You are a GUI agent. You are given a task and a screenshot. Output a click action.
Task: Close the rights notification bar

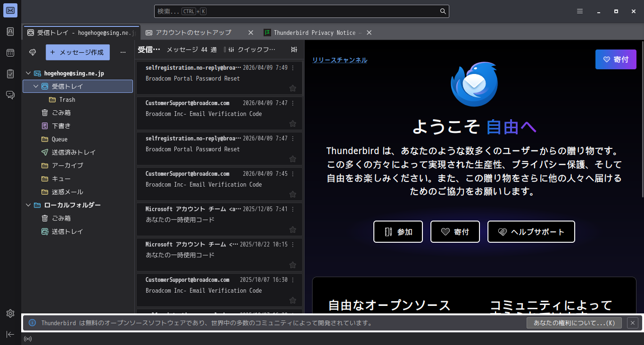[x=633, y=323]
